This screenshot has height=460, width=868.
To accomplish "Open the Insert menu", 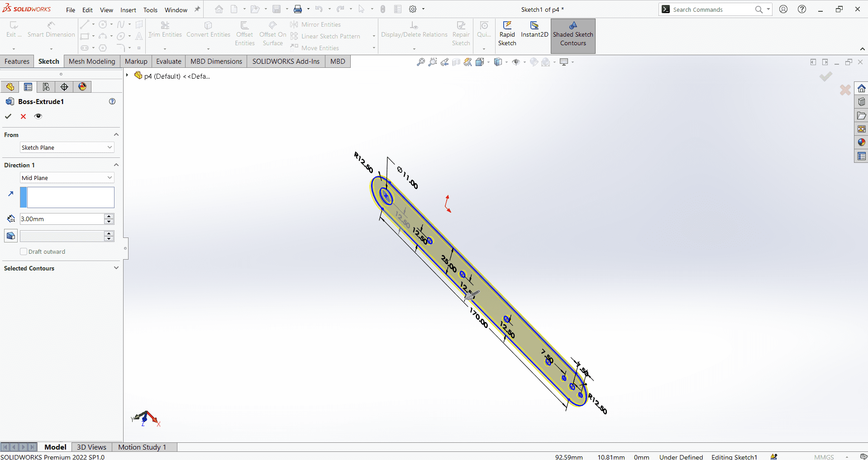I will coord(128,10).
